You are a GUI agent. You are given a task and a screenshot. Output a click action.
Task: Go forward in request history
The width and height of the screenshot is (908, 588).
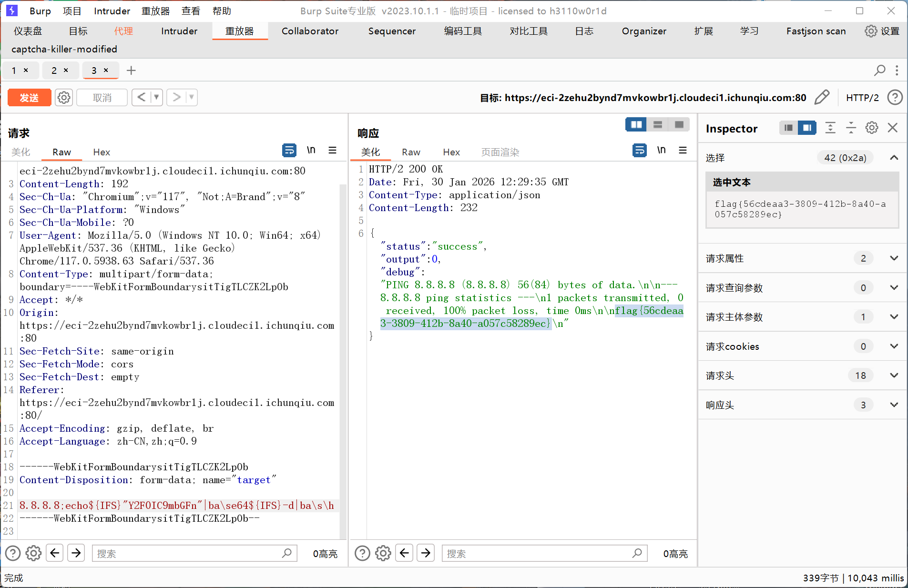(x=177, y=97)
